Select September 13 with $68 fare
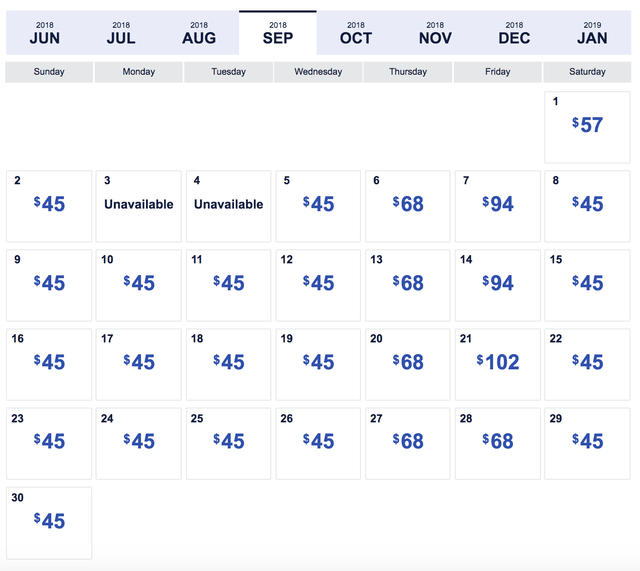640x571 pixels. 408,284
